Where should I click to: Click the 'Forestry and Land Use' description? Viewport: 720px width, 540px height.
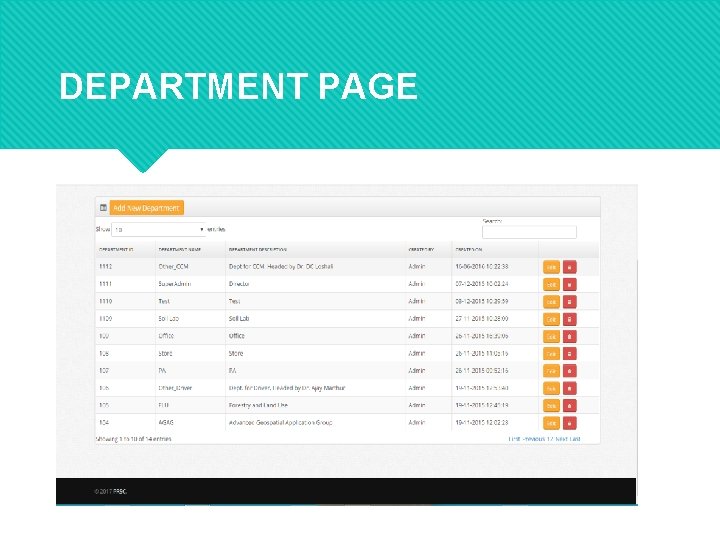coord(258,405)
